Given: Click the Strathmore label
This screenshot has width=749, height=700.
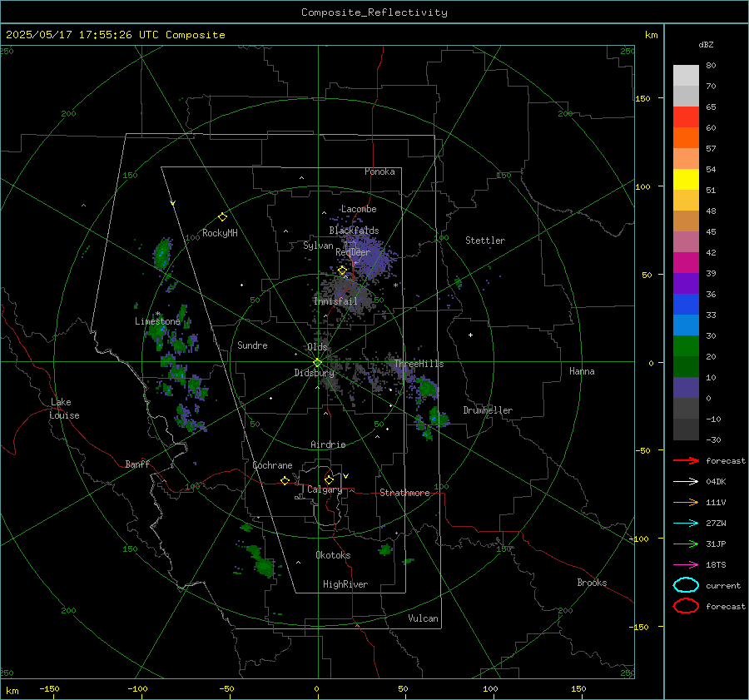Looking at the screenshot, I should click(404, 493).
